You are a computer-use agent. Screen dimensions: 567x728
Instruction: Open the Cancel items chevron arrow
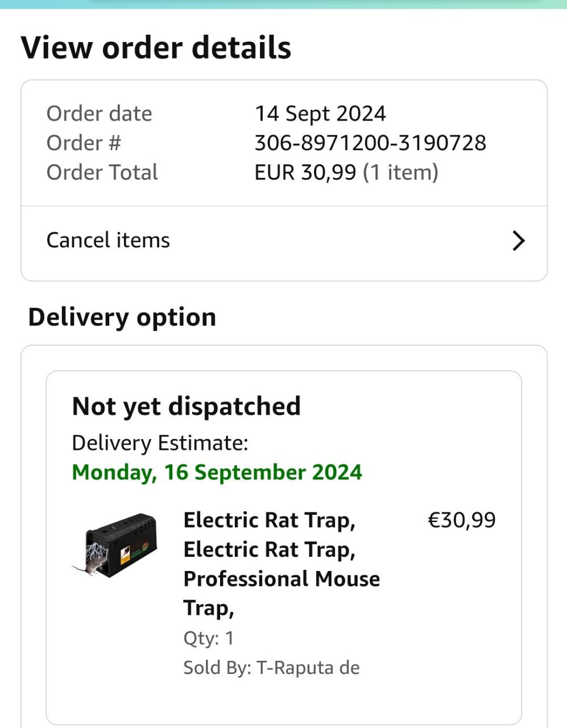518,241
